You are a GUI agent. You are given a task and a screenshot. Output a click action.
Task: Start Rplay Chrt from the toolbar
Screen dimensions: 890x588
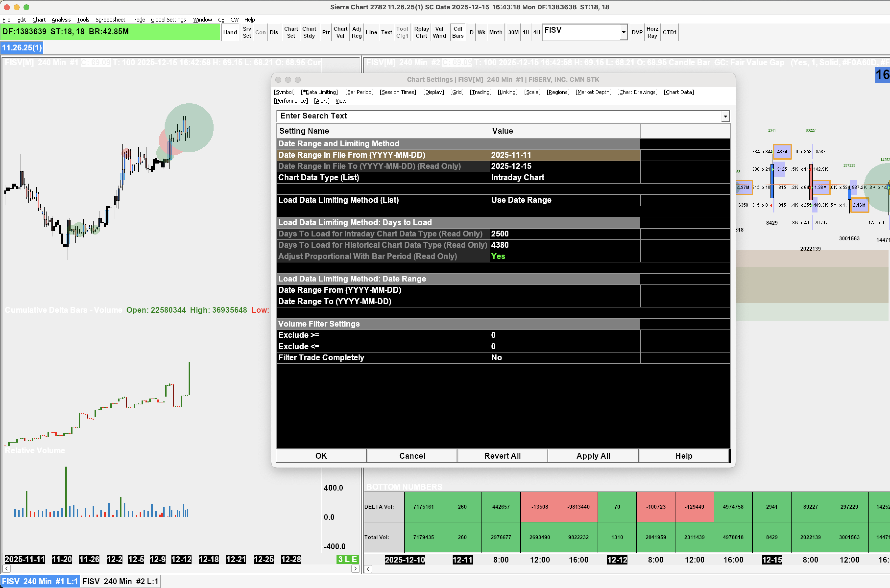tap(421, 32)
